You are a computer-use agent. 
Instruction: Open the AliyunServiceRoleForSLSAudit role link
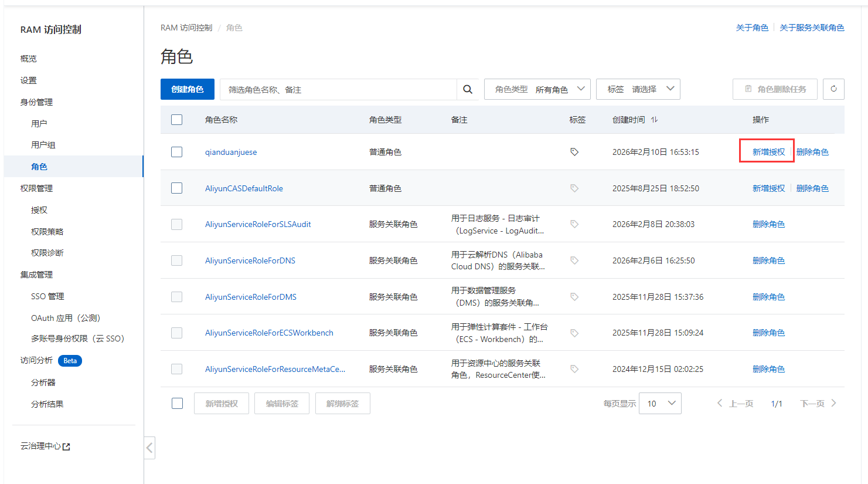tap(258, 224)
